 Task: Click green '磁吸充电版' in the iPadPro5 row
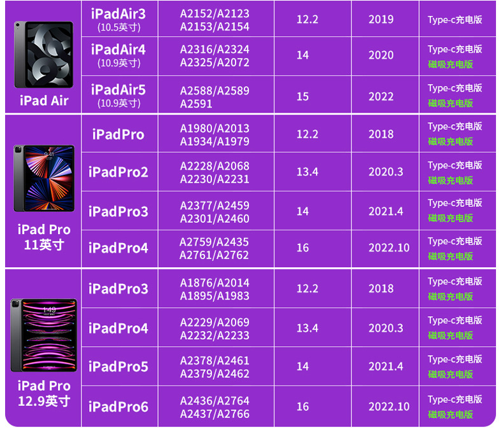(x=450, y=374)
